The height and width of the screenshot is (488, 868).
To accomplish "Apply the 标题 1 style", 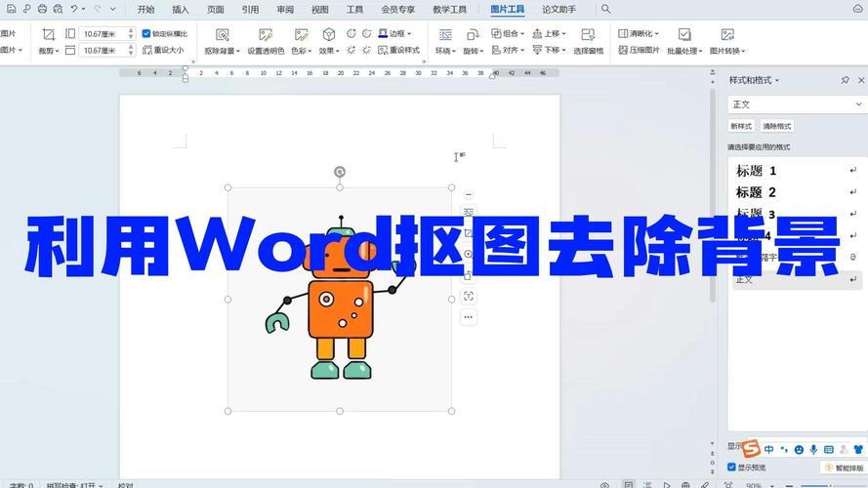I will click(x=797, y=171).
